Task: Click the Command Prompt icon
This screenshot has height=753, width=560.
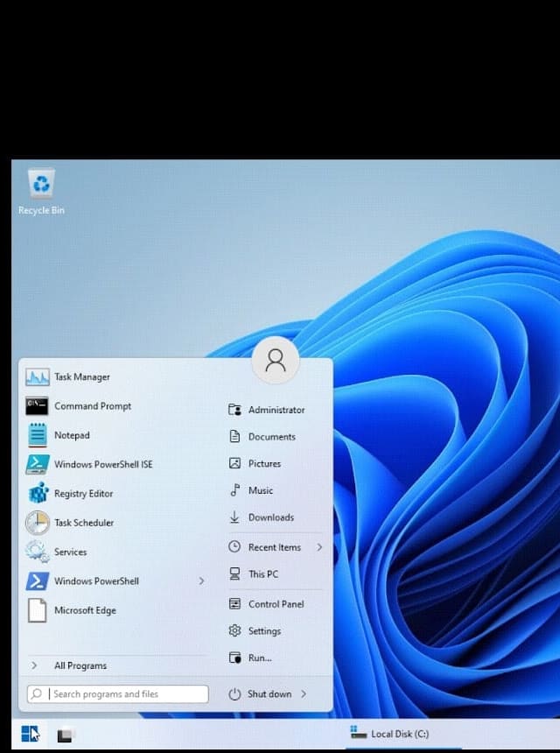Action: pyautogui.click(x=37, y=405)
